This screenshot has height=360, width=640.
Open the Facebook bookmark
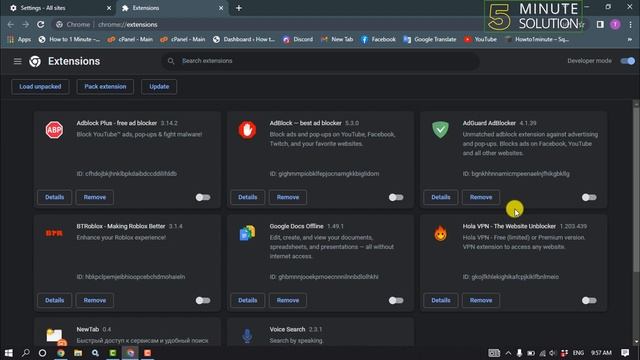pyautogui.click(x=378, y=40)
